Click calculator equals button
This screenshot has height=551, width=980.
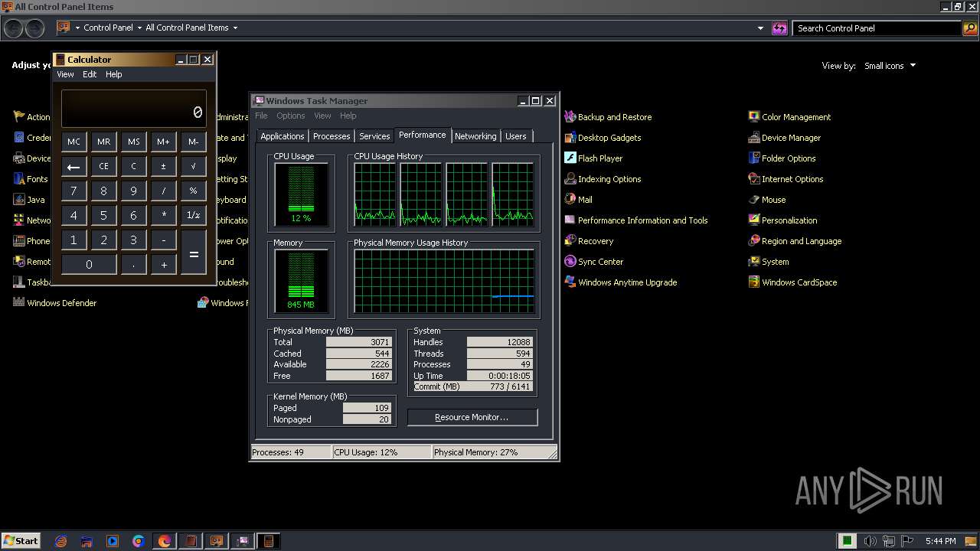point(194,253)
